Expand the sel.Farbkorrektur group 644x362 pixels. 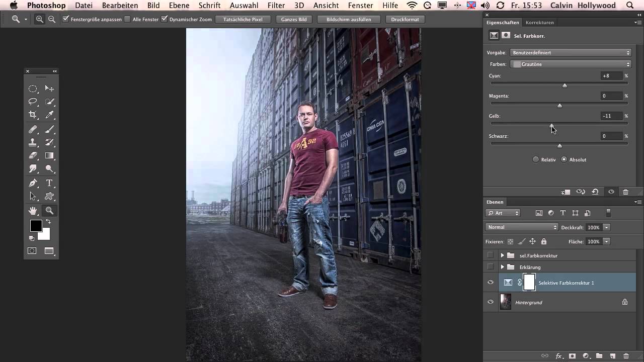pos(502,255)
